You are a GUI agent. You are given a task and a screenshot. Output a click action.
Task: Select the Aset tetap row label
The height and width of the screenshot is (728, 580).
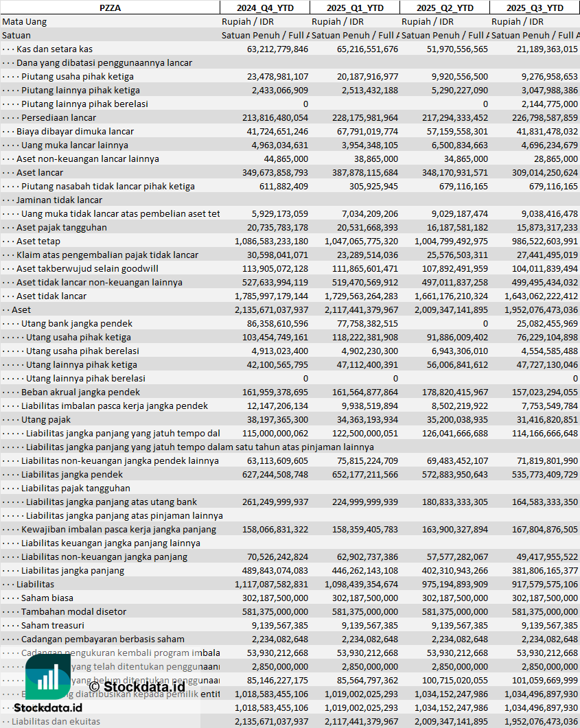(38, 242)
